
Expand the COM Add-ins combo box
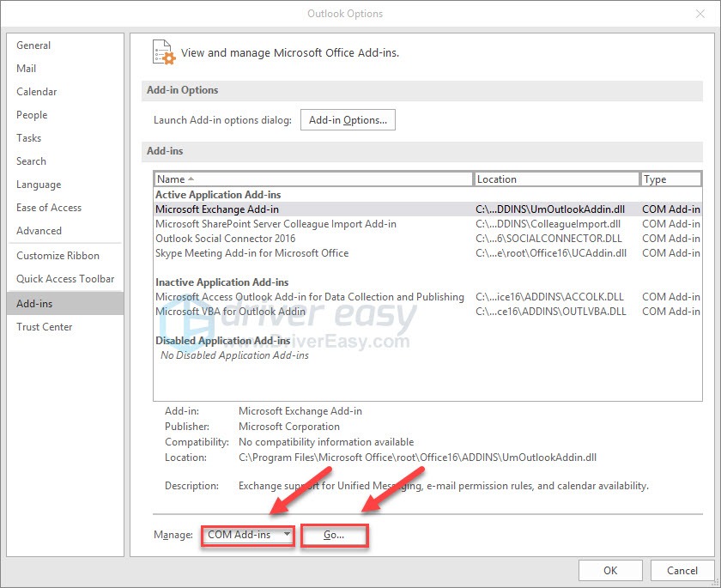click(246, 534)
